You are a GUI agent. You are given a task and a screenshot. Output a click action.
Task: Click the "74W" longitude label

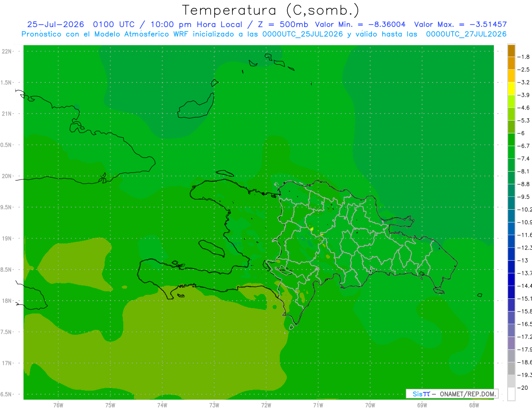coord(162,405)
